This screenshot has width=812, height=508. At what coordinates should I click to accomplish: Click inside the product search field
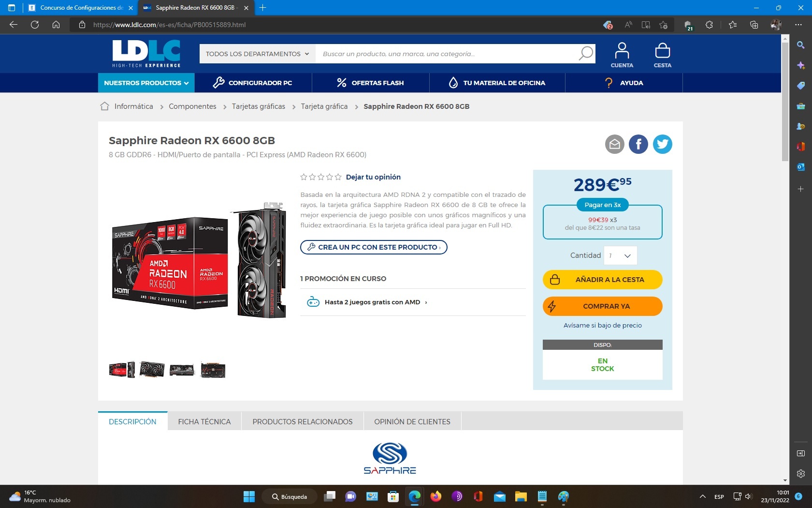point(445,54)
